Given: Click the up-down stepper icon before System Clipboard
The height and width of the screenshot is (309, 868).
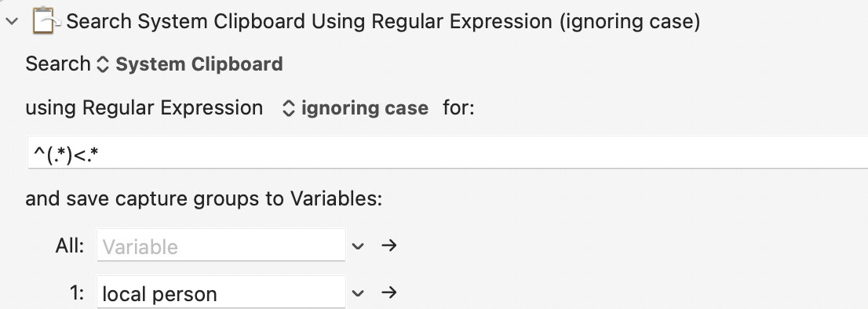Looking at the screenshot, I should tap(103, 64).
